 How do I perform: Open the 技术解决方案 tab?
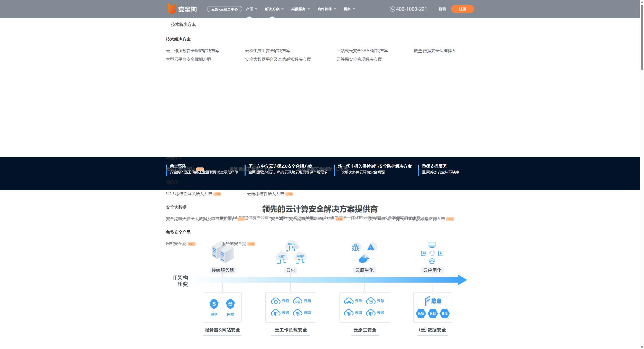pyautogui.click(x=183, y=24)
